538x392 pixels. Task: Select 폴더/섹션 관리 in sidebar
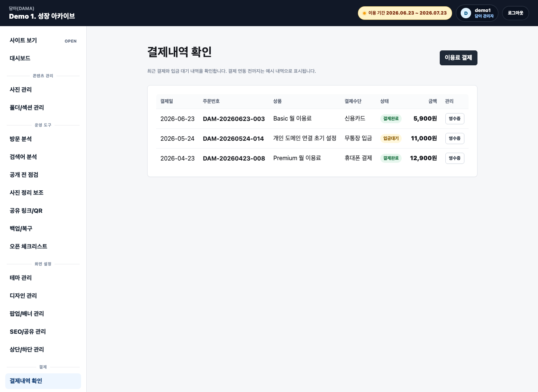[43, 108]
